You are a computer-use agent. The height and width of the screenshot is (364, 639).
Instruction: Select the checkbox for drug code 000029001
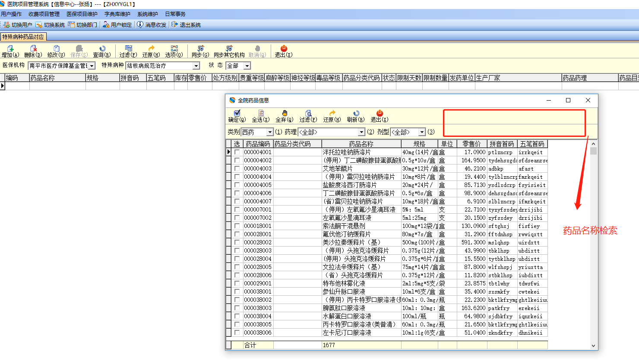(237, 283)
